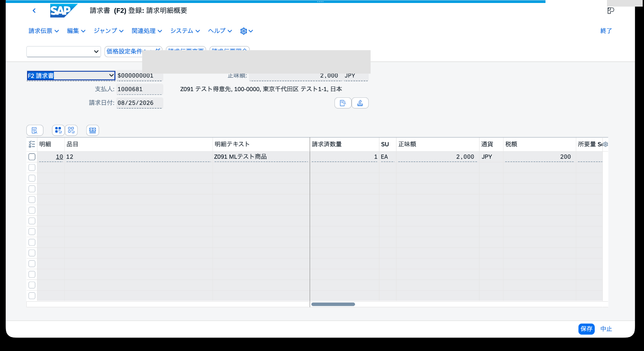Open the システム menu
The width and height of the screenshot is (644, 351).
(x=185, y=31)
